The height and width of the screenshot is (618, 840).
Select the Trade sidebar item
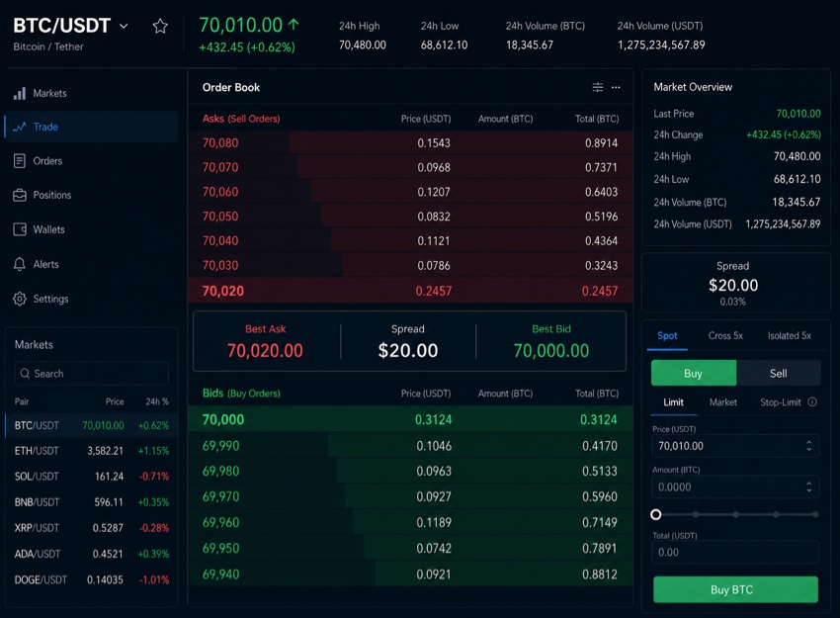pyautogui.click(x=91, y=127)
